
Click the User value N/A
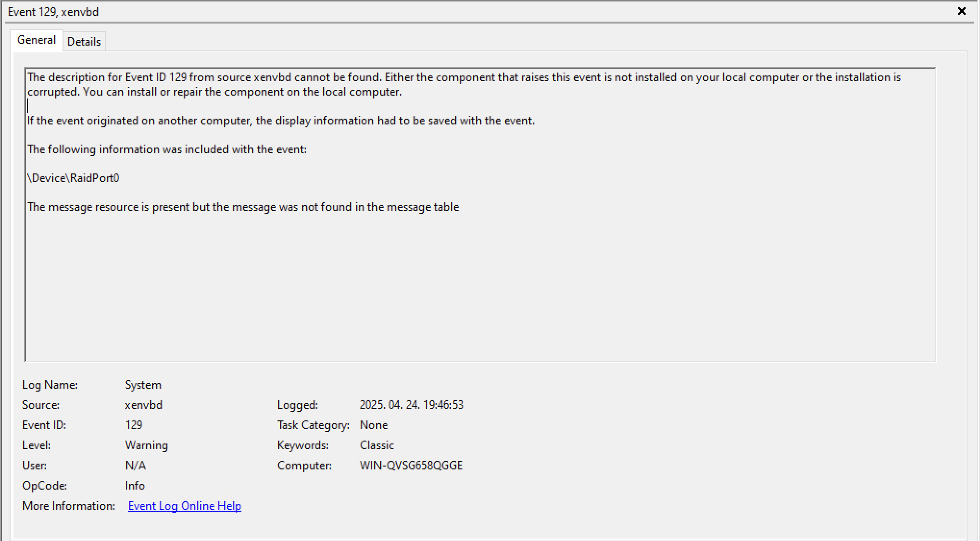tap(135, 466)
